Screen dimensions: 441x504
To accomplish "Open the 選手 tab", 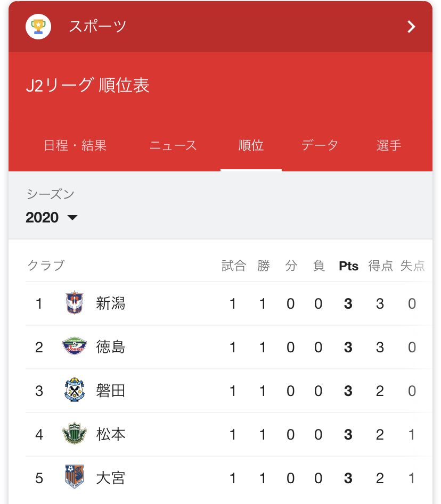I will tap(389, 145).
